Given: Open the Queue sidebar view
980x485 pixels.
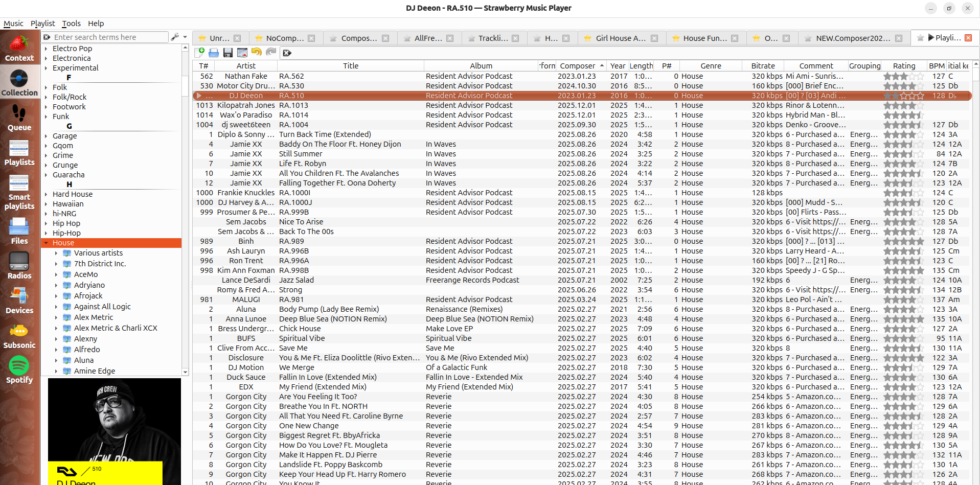Looking at the screenshot, I should (19, 118).
